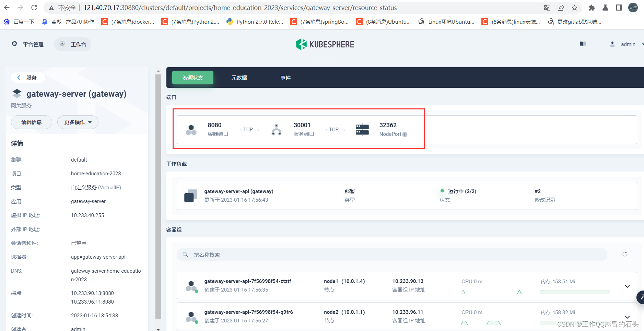The height and width of the screenshot is (331, 644).
Task: Click the NodePort info icon
Action: [405, 134]
